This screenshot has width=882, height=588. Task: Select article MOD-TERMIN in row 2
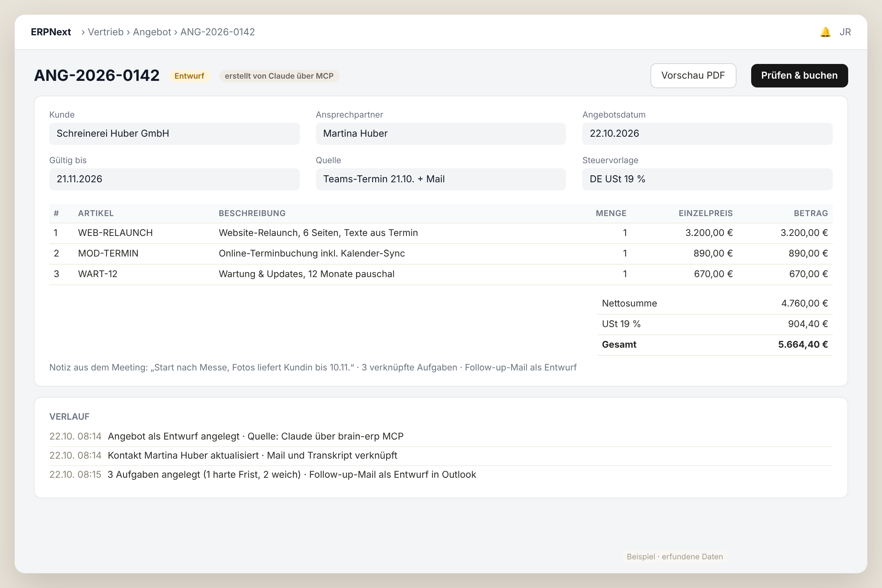coord(108,254)
